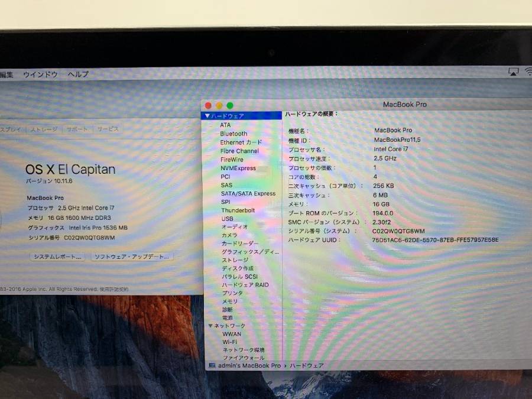The height and width of the screenshot is (399, 532).
Task: Select Wi-Fi under ネットワーク
Action: pyautogui.click(x=230, y=342)
